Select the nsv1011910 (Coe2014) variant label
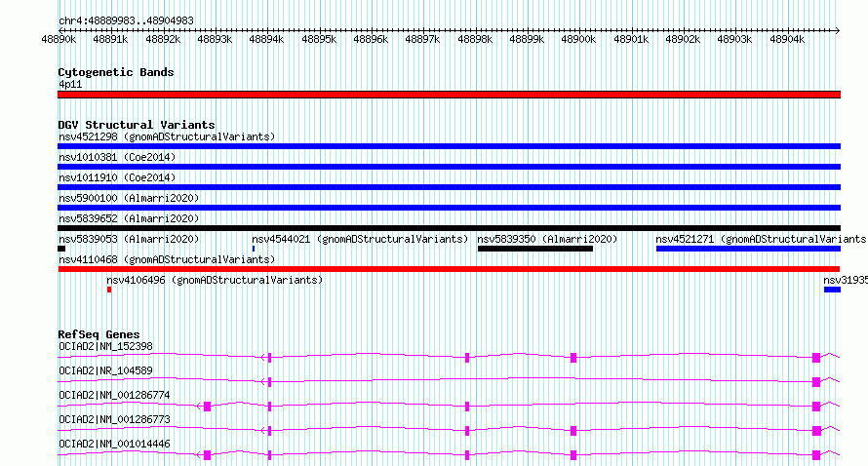 click(x=117, y=177)
